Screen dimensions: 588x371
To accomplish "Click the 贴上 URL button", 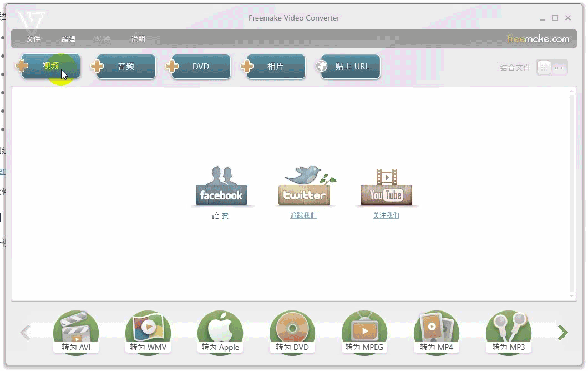I will [351, 67].
